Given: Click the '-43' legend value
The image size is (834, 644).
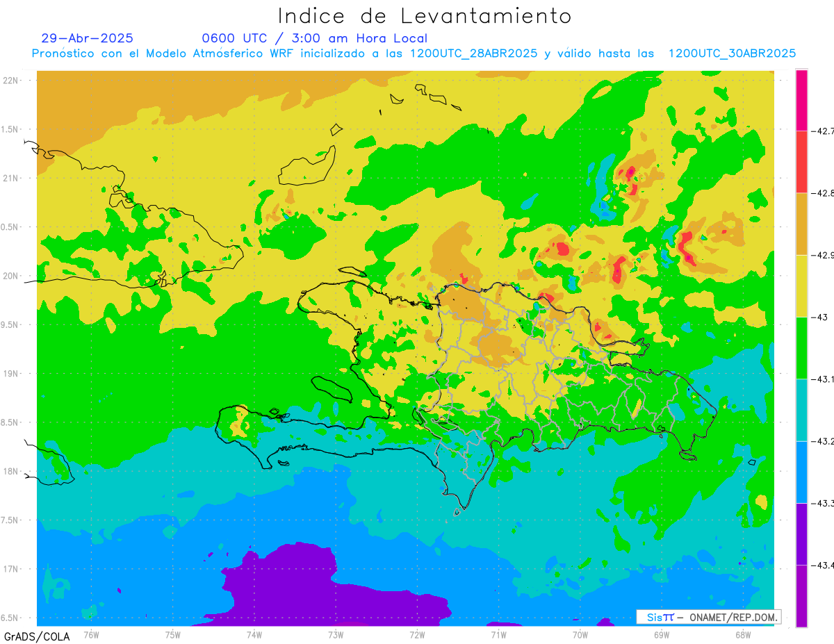Looking at the screenshot, I should [x=819, y=317].
